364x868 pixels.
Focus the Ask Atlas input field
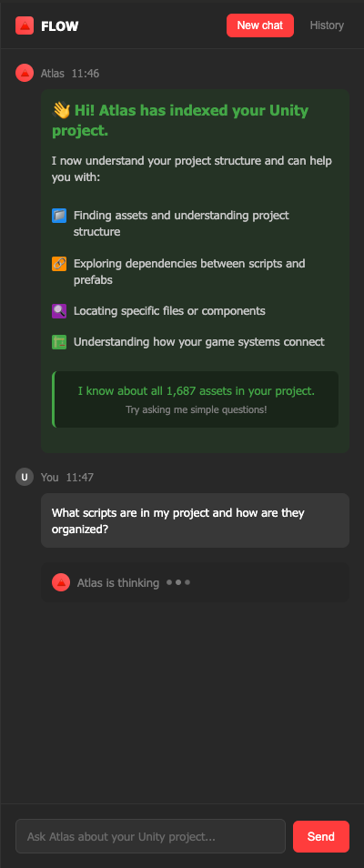click(x=151, y=836)
